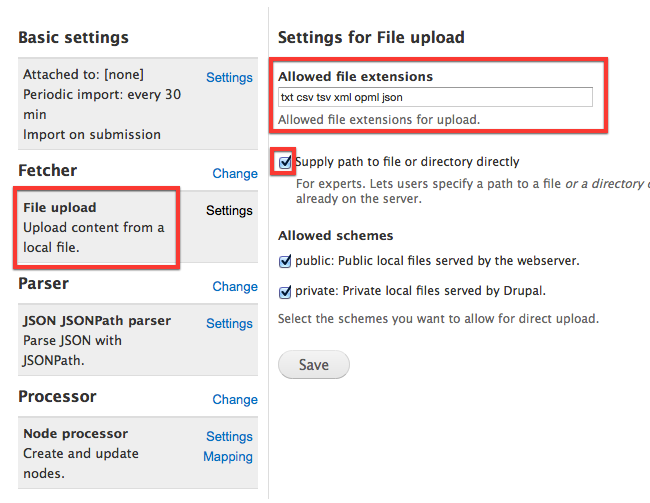Viewport: 650px width, 503px height.
Task: Uncheck the private local files scheme
Action: click(285, 291)
